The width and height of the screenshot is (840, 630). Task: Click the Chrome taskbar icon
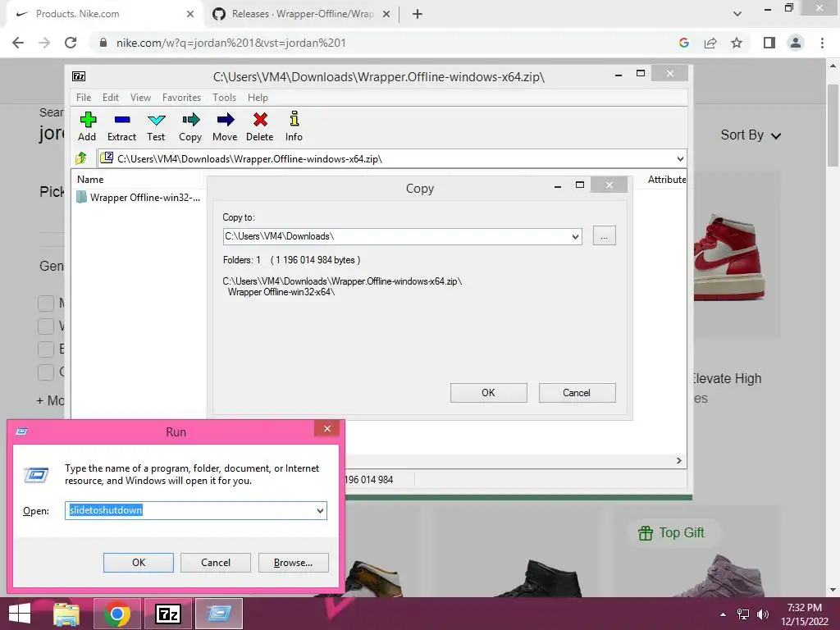click(117, 614)
